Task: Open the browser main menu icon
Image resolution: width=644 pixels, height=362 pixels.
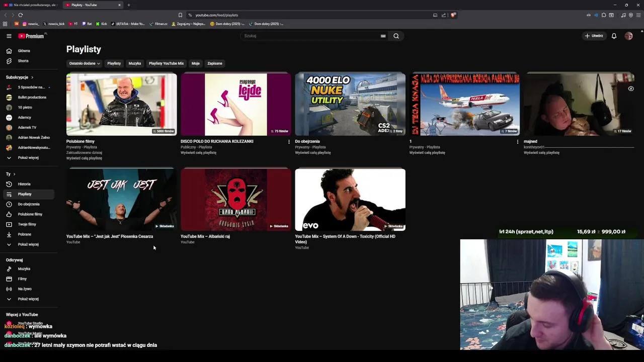Action: click(638, 15)
